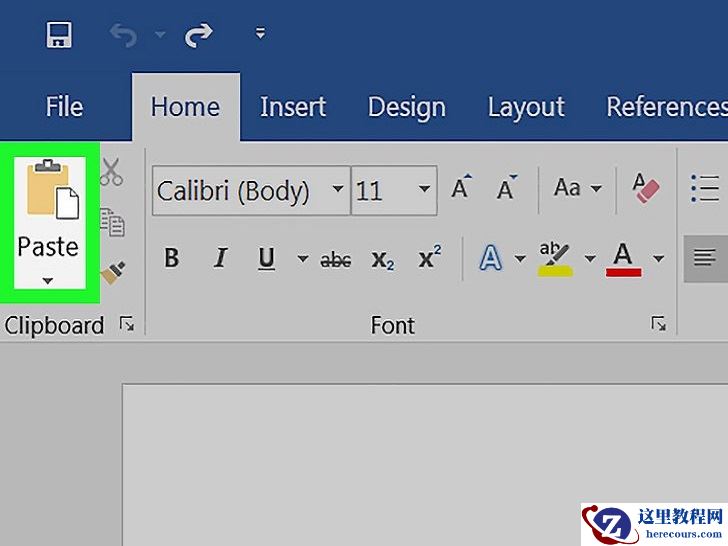Select the Format Painter brush
Image resolution: width=728 pixels, height=546 pixels.
pos(112,272)
